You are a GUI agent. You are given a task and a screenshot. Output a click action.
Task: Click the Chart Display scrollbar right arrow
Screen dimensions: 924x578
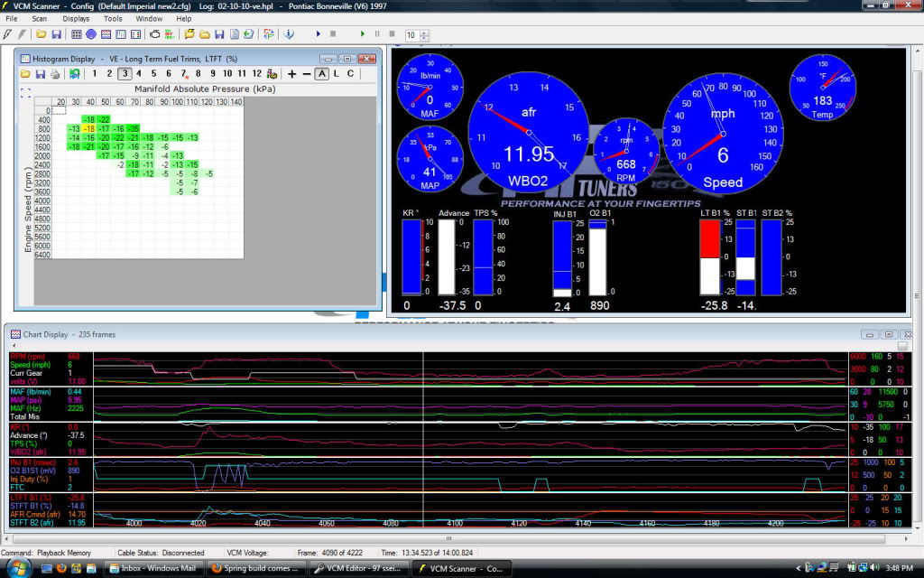pyautogui.click(x=906, y=538)
